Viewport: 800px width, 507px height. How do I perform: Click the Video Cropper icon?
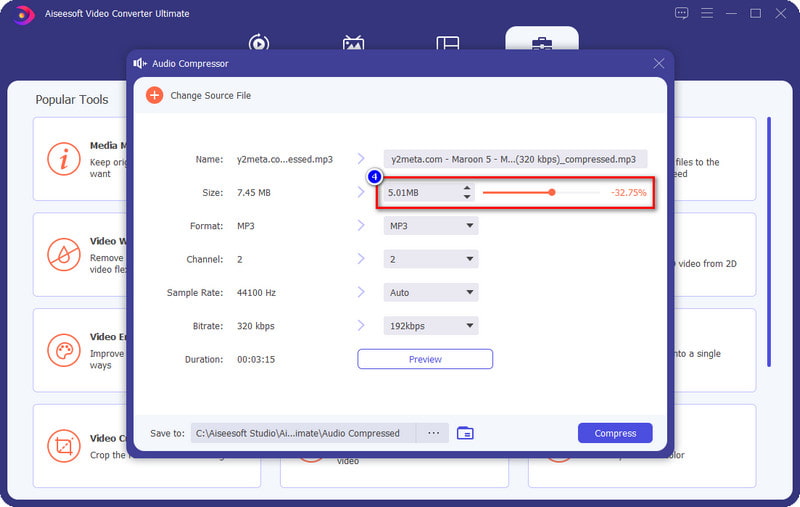[x=64, y=446]
